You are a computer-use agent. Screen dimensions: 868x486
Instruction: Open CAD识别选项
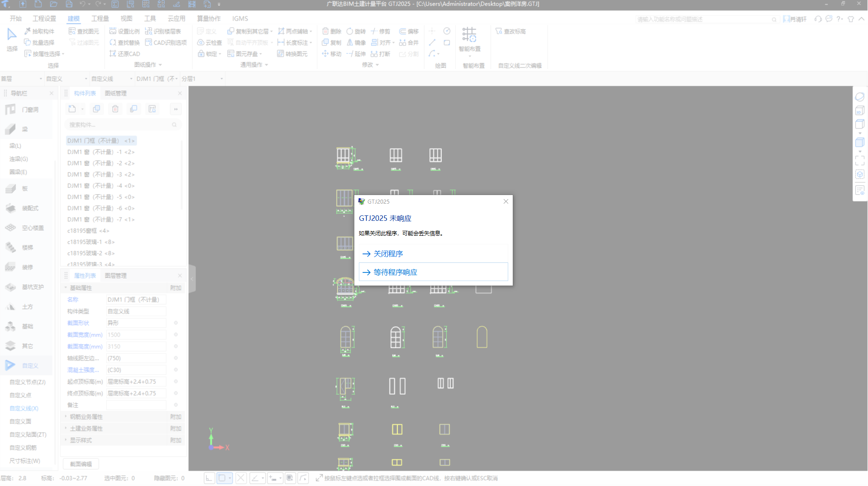coord(166,43)
